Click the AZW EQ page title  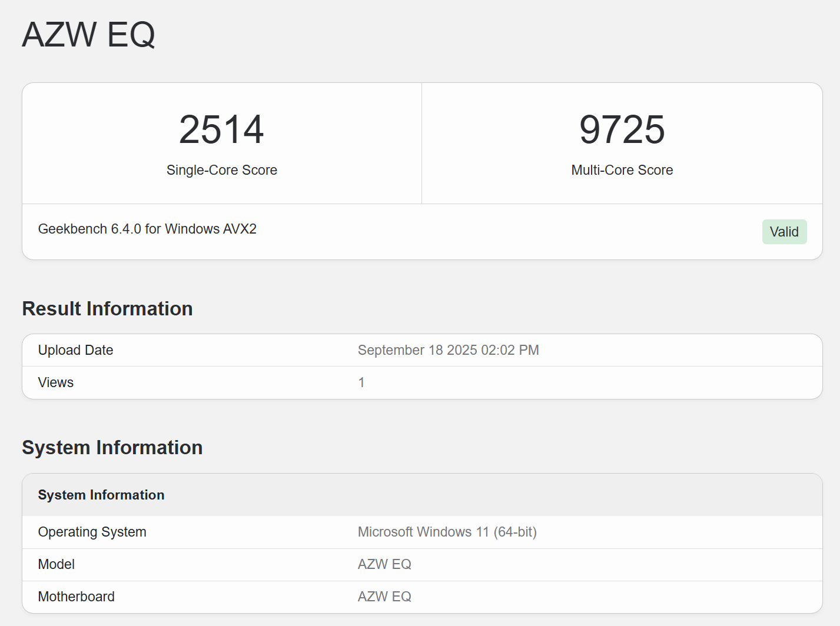(x=88, y=35)
